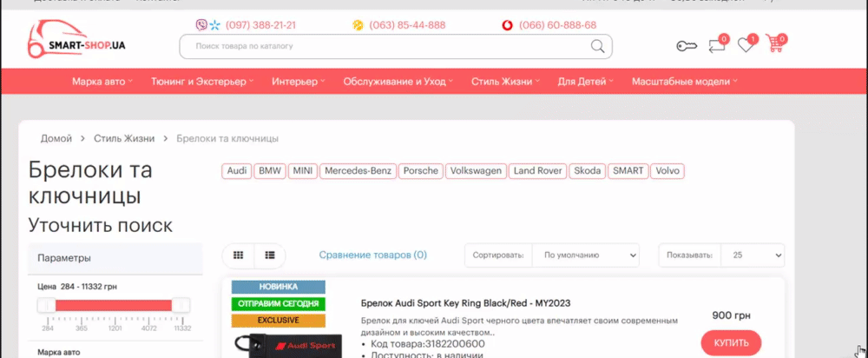Viewport: 868px width, 358px height.
Task: Filter by Volvo brand tag
Action: 667,170
